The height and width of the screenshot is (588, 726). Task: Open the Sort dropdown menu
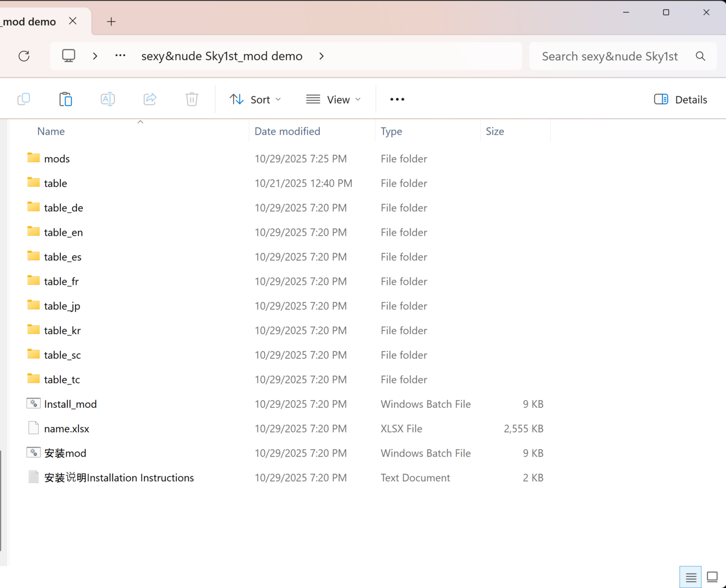[x=255, y=100]
